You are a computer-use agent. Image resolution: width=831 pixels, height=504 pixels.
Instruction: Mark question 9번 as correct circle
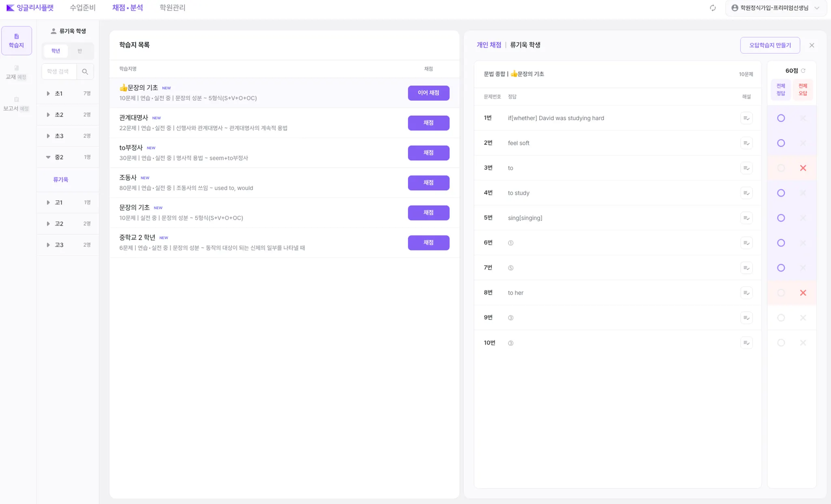coord(781,318)
